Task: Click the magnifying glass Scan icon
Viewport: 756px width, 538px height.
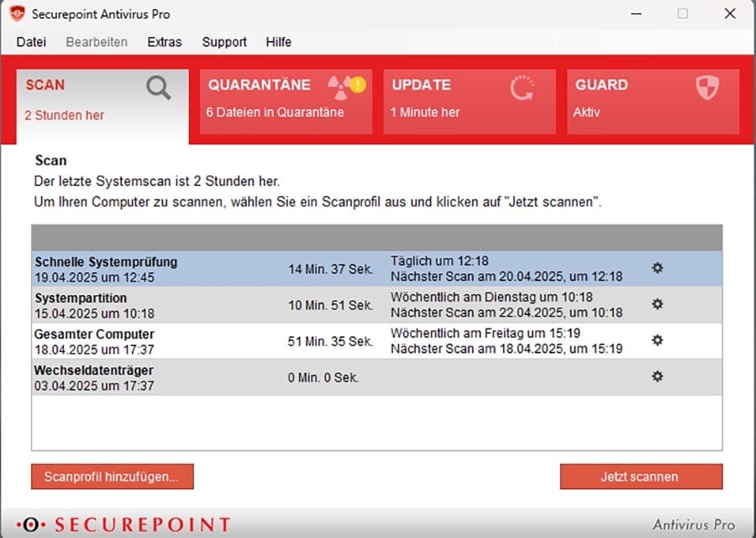Action: coord(158,87)
